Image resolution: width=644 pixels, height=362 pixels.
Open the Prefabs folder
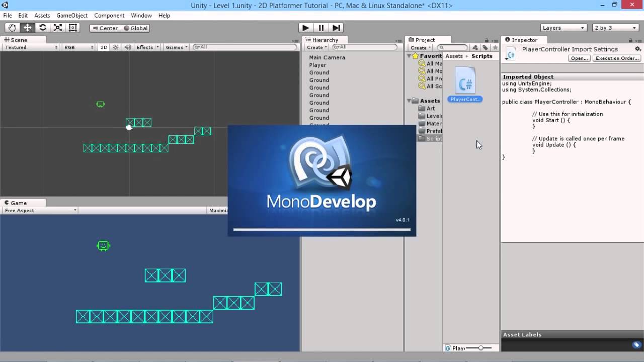coord(431,131)
